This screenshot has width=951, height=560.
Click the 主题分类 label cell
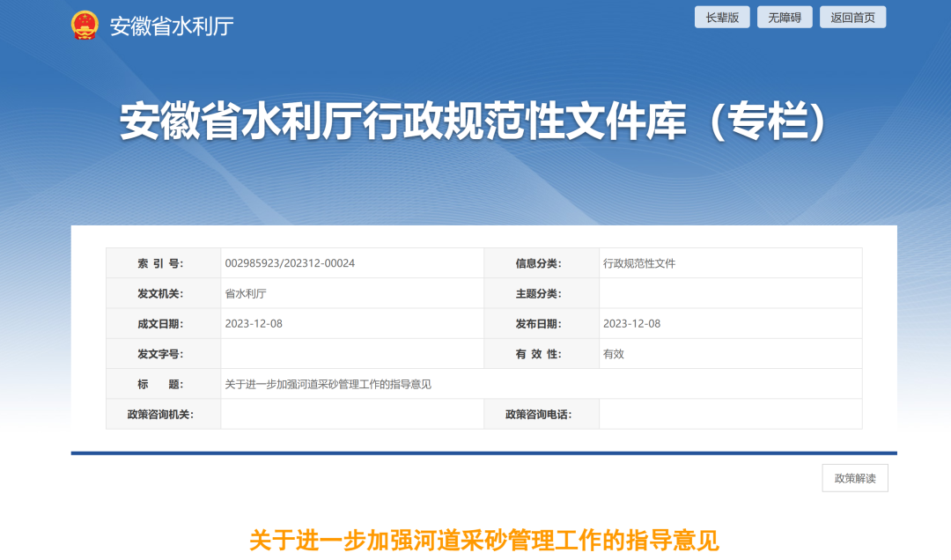[541, 293]
